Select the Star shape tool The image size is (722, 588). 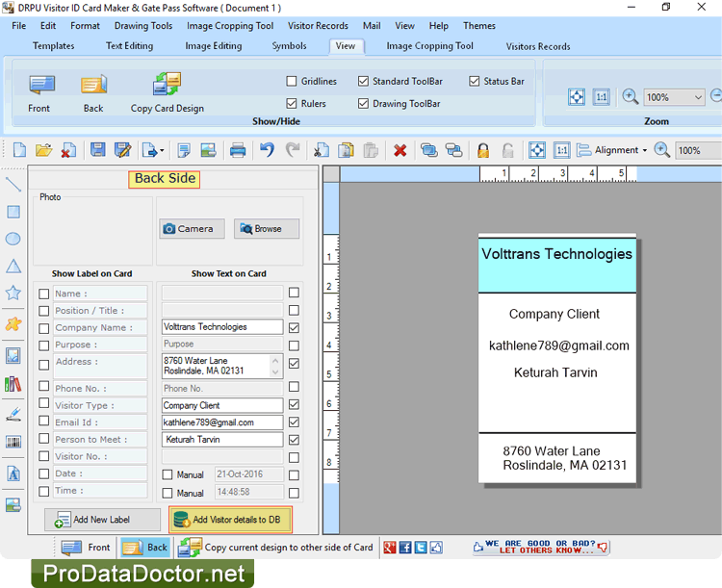[x=13, y=293]
